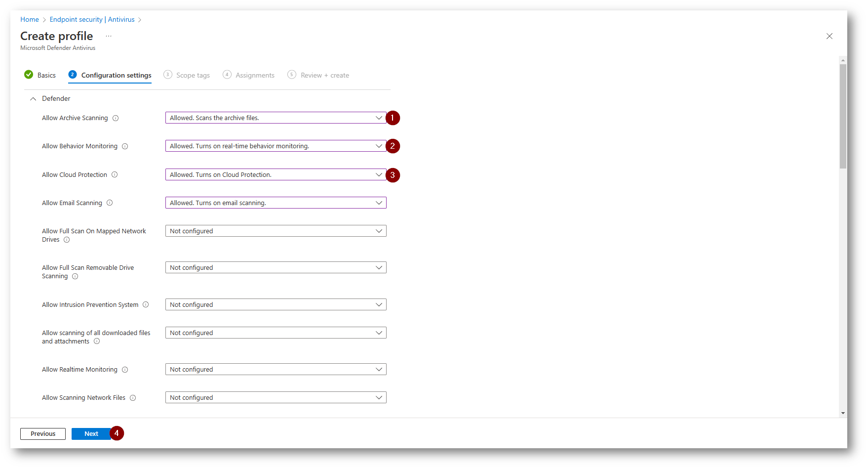Click info icon for Allow Intrusion Prevention System
The image size is (868, 469).
tap(146, 304)
